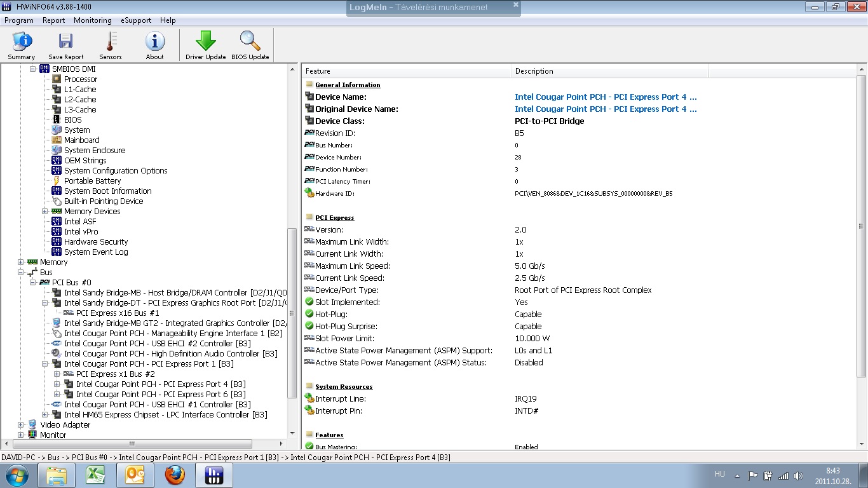Expand the PCI Express Port 6 node
This screenshot has width=868, height=488.
[x=57, y=394]
